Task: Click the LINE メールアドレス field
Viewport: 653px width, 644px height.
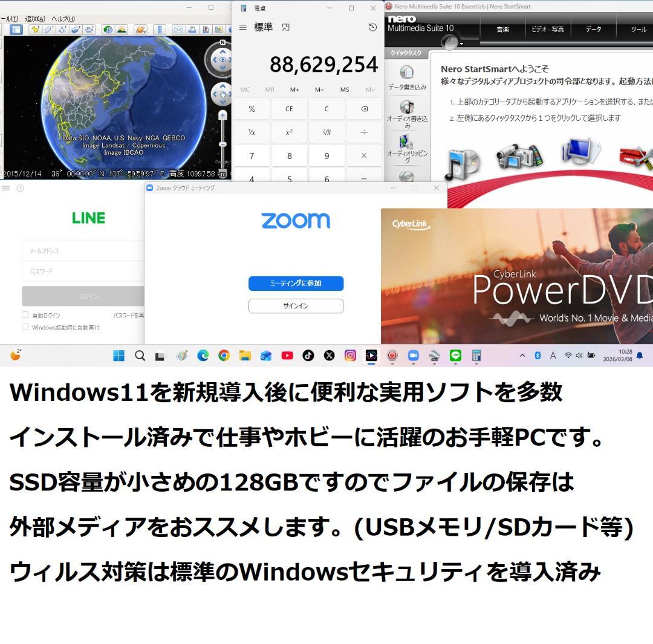Action: tap(83, 251)
